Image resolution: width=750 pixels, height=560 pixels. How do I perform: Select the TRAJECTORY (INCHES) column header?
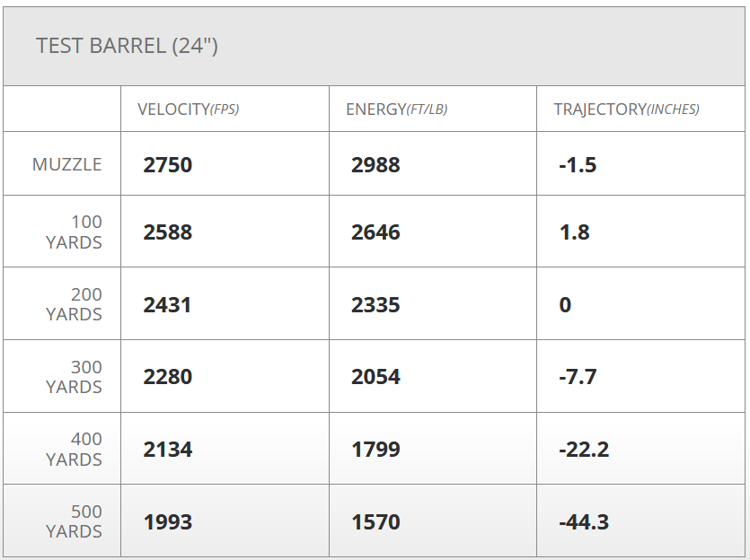(x=626, y=109)
